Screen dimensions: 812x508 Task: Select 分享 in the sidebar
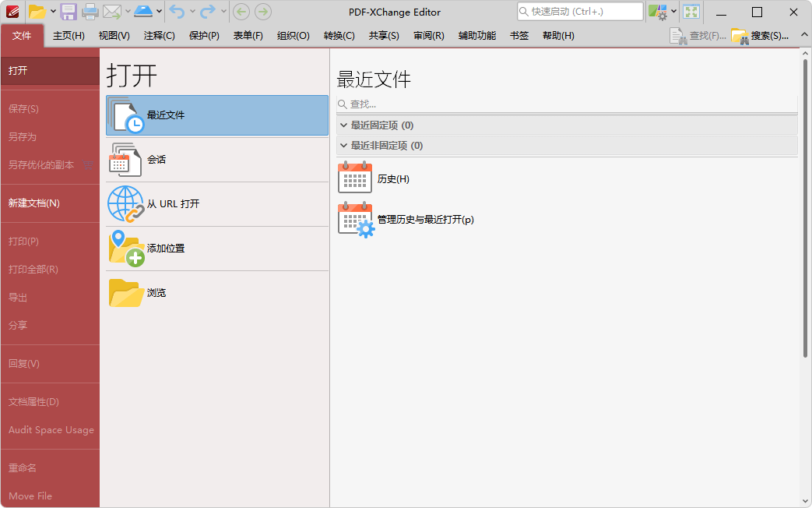point(51,326)
